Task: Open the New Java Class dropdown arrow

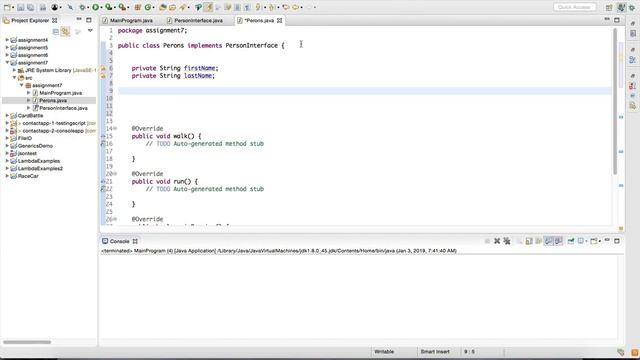Action: click(x=153, y=8)
